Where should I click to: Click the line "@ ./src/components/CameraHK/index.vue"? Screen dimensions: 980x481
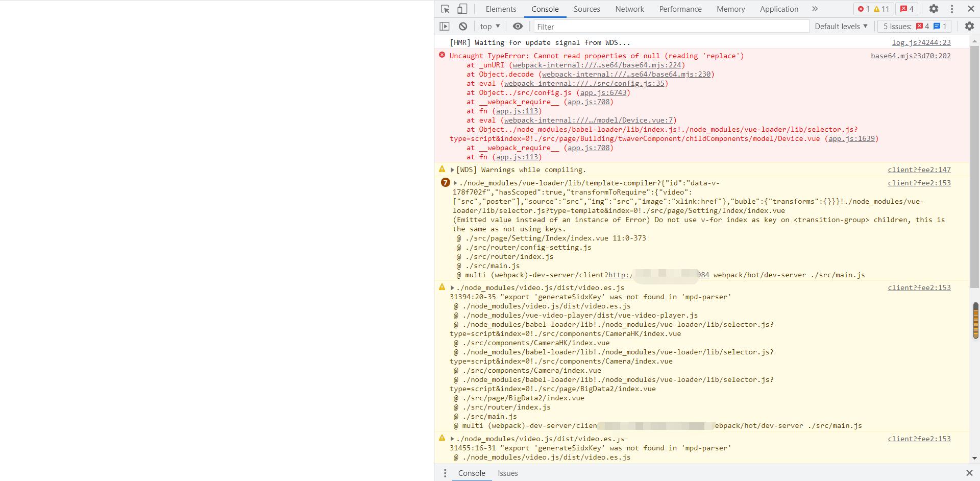click(x=531, y=343)
